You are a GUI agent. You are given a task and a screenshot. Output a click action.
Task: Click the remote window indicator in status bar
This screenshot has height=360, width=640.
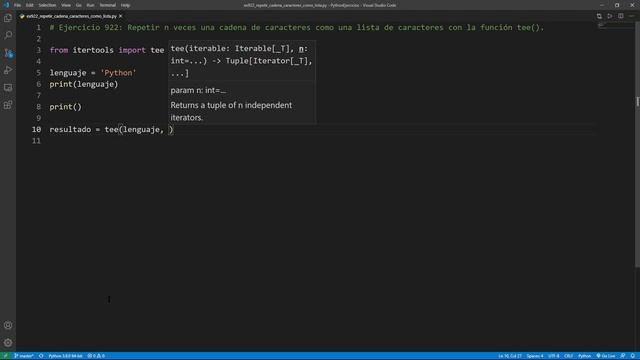(x=5, y=356)
